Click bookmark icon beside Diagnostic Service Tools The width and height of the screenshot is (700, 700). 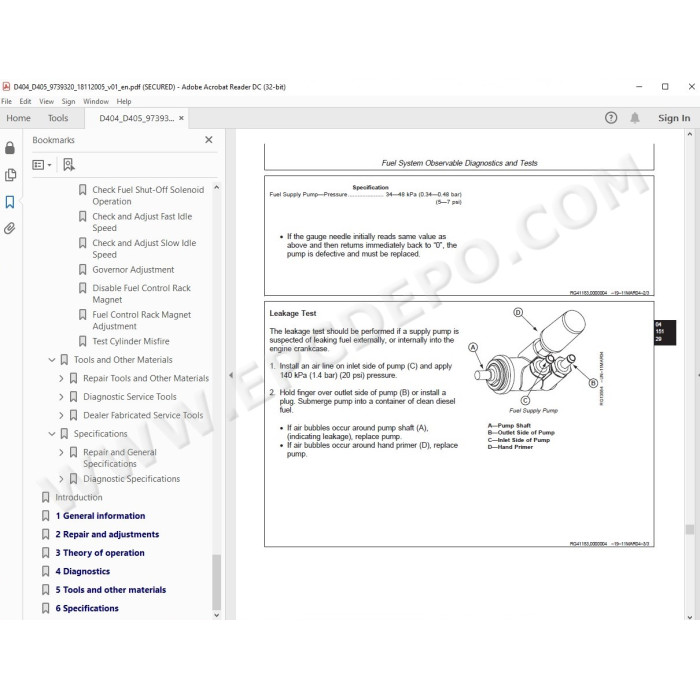click(x=74, y=397)
